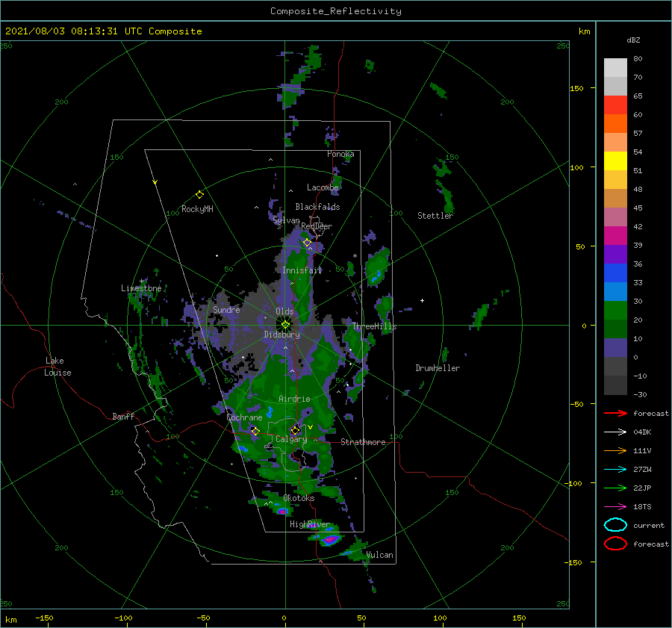Click the red 'forecast' ellipse legend icon
Image resolution: width=672 pixels, height=628 pixels.
615,544
